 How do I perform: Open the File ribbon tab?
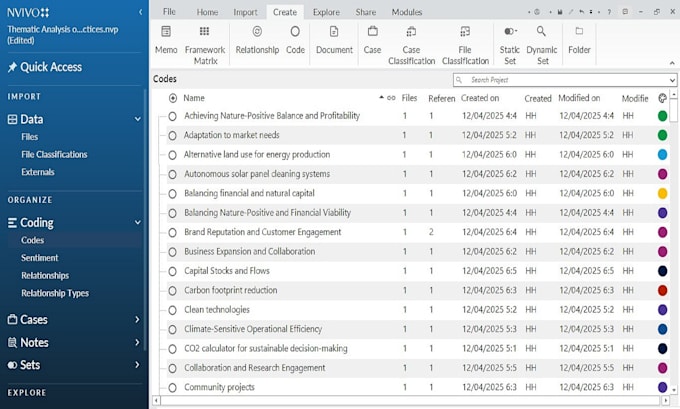[x=169, y=12]
